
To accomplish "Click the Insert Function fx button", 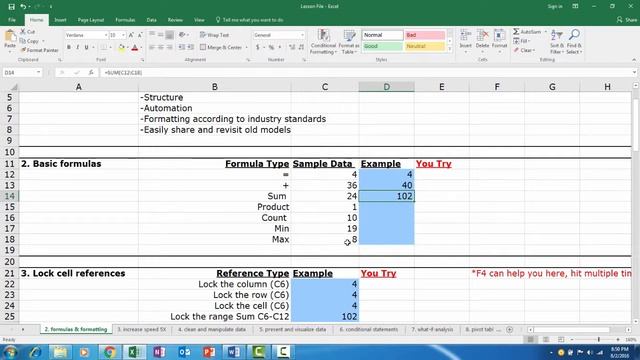I will tap(91, 72).
